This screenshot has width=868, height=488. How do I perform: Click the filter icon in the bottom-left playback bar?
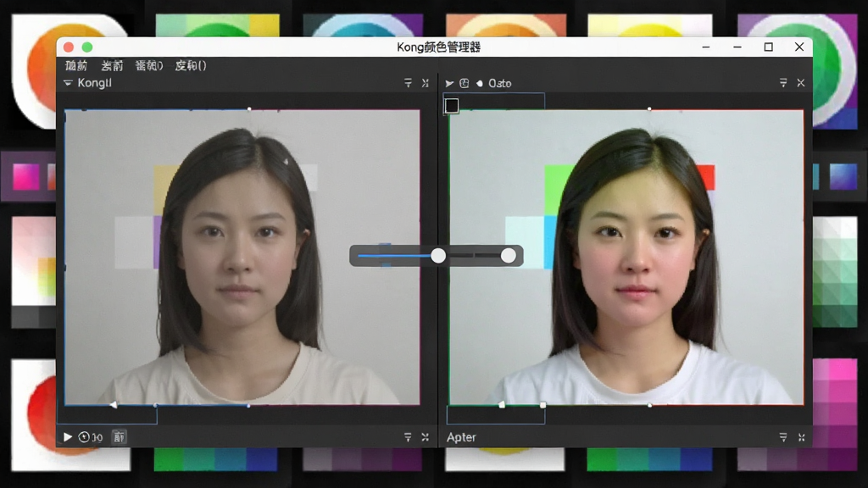408,437
